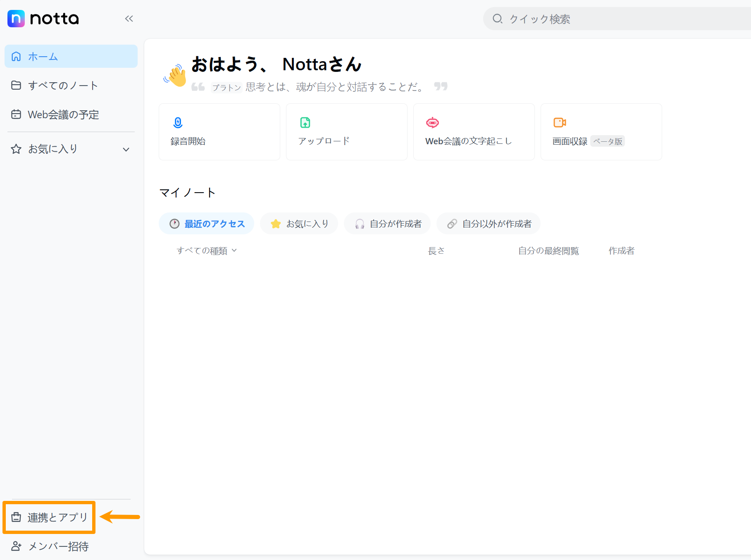Click the link icon in 自分以外が作成者 tab
This screenshot has width=751, height=560.
click(x=452, y=224)
